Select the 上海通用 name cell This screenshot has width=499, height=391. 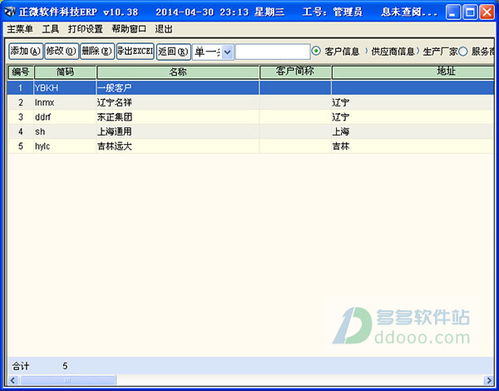pos(178,132)
